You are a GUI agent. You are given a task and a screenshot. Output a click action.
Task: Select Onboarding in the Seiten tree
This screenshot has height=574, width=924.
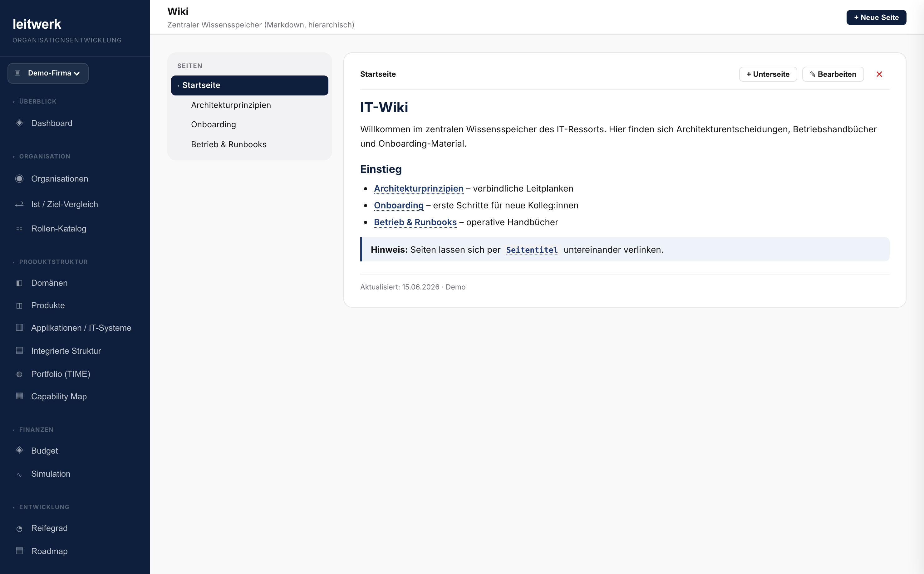point(214,124)
